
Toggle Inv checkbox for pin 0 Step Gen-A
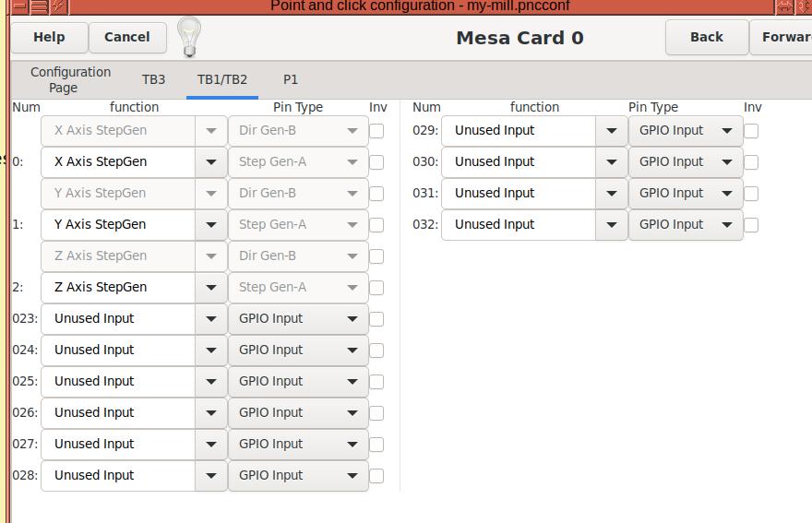(376, 162)
